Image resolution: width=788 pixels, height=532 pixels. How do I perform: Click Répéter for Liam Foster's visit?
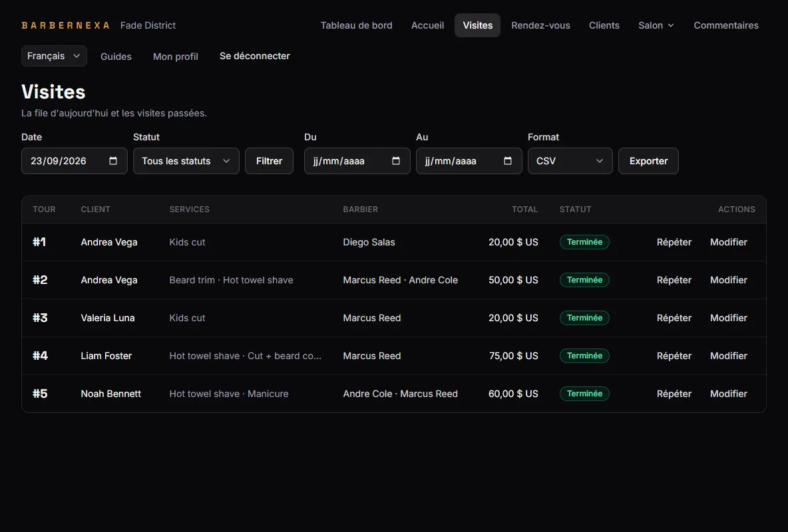tap(674, 356)
